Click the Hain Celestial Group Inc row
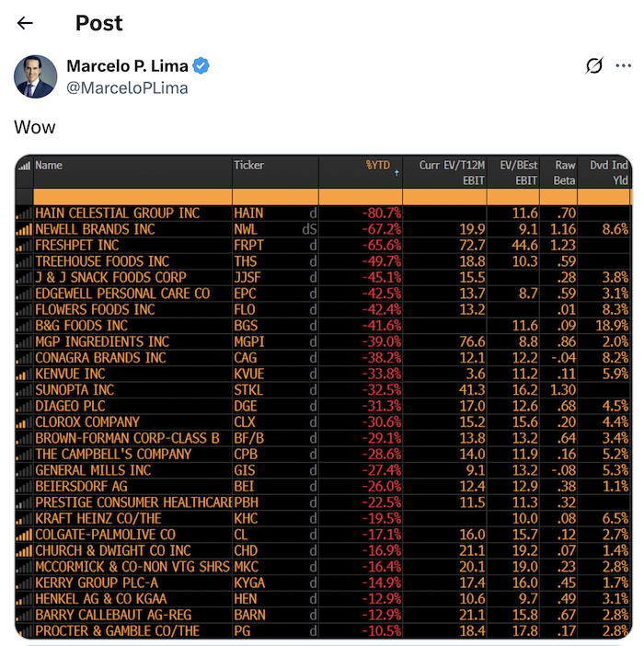644x646 pixels. coord(117,213)
